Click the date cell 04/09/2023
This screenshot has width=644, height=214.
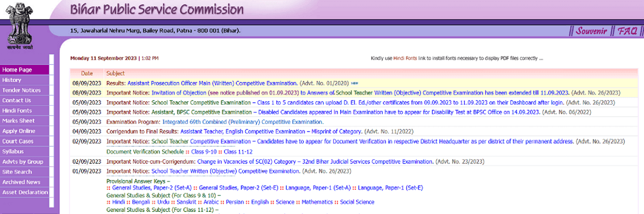coord(87,131)
